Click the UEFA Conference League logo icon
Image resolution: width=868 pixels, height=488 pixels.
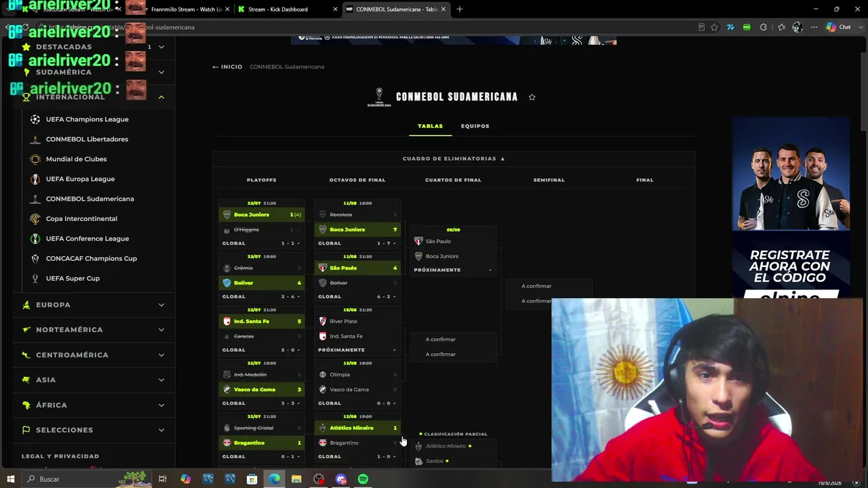(x=35, y=239)
